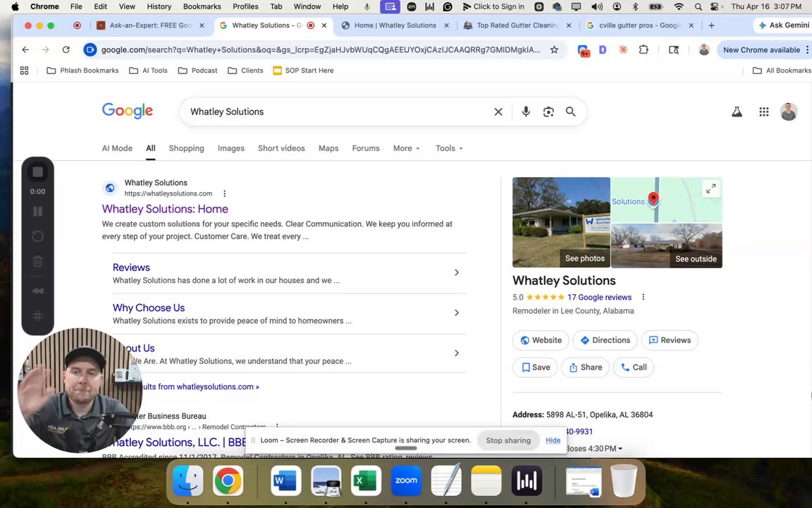The image size is (812, 508).
Task: Start voice search with microphone icon
Action: click(526, 111)
